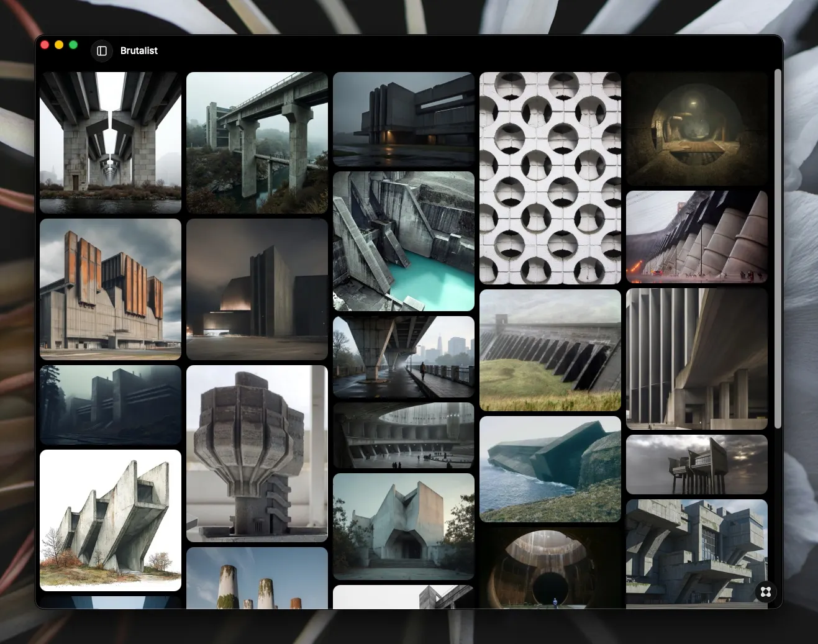
Task: Close the Brutalist window with red button
Action: (x=45, y=45)
